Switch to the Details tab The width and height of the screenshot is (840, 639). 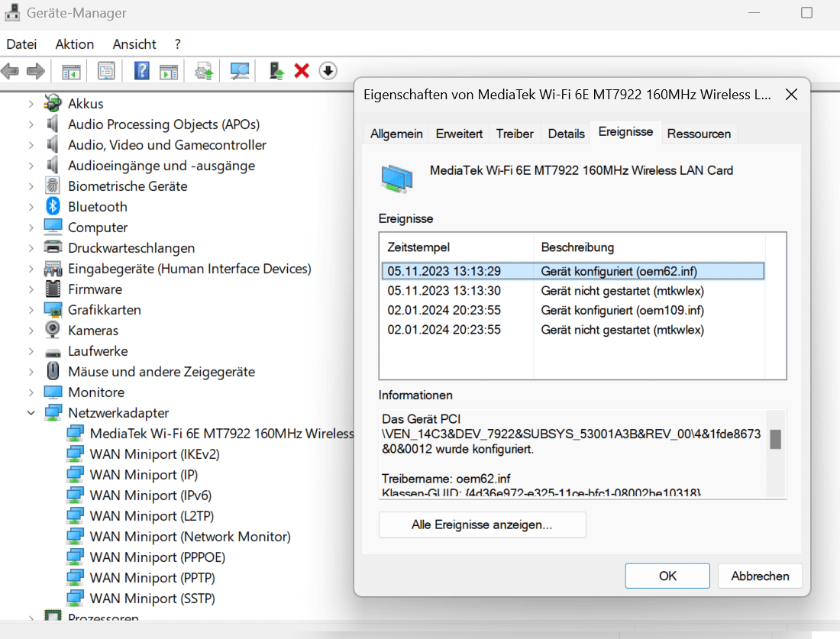click(567, 134)
